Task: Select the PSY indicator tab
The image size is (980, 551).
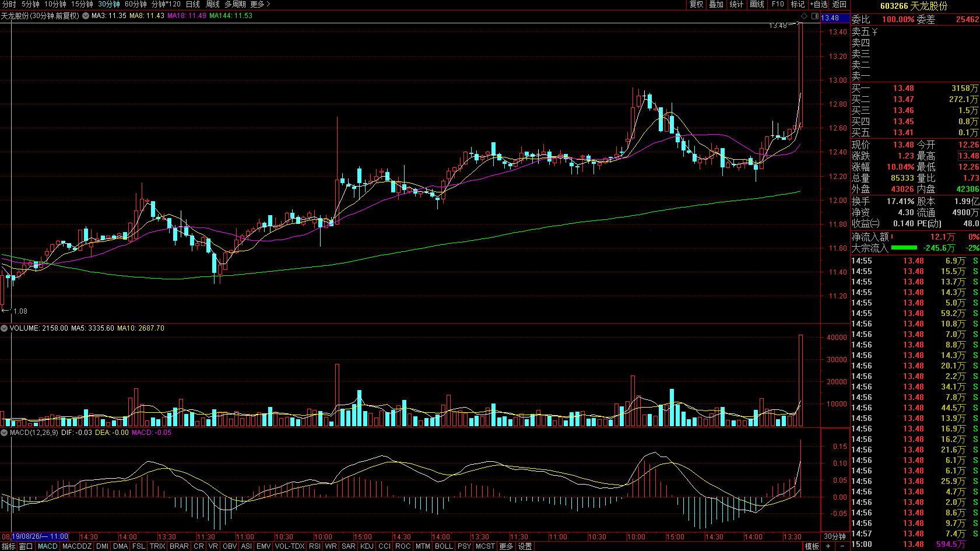Action: point(464,546)
